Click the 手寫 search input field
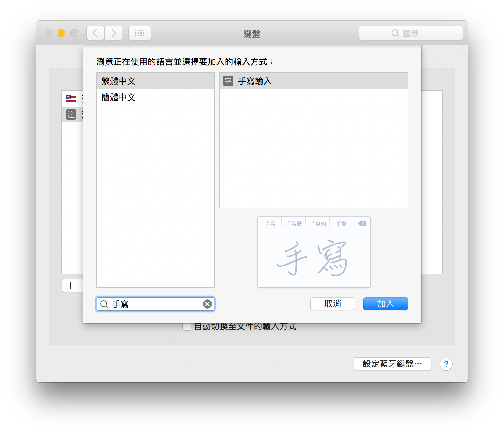 tap(155, 304)
